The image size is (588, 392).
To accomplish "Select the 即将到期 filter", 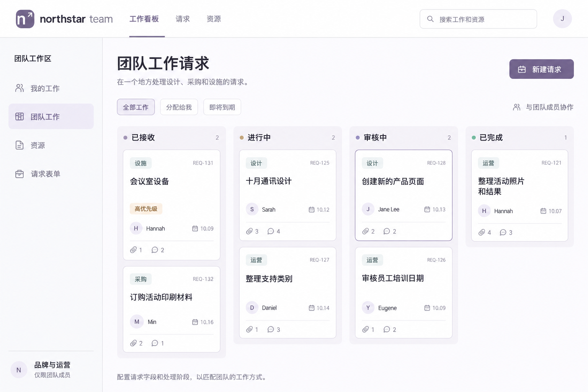I will pyautogui.click(x=222, y=107).
